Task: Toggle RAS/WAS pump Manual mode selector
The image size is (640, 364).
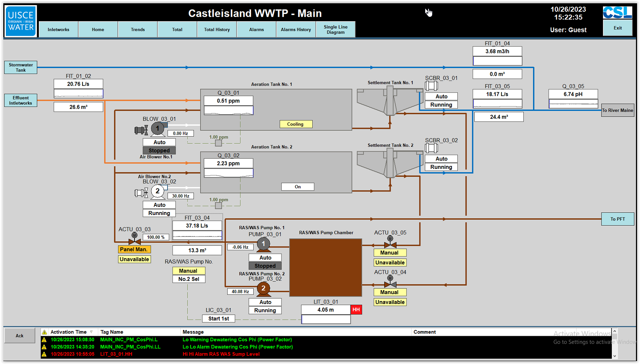Action: (x=188, y=271)
